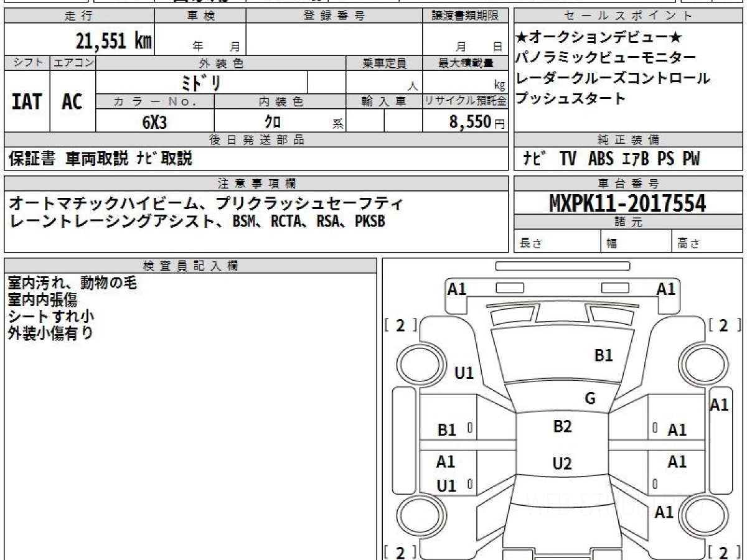
Task: Click the G mark on the windshield
Action: tap(590, 399)
